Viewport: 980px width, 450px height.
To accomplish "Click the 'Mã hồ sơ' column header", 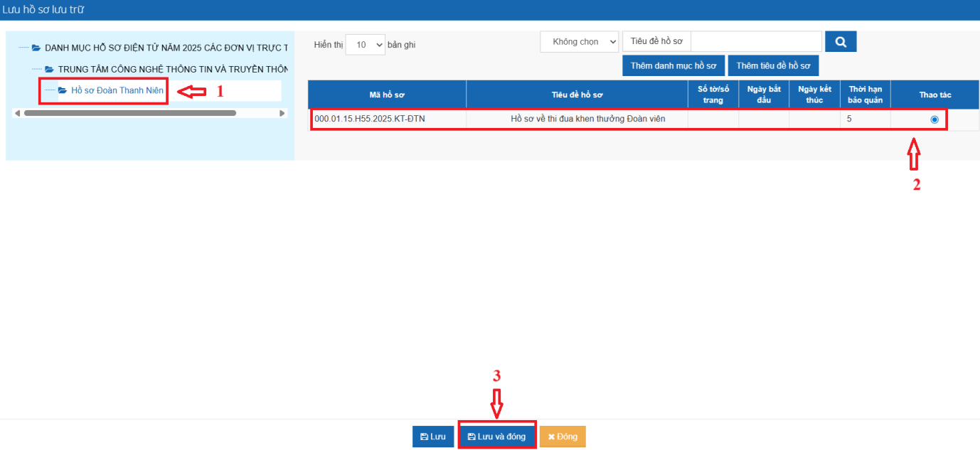I will (x=387, y=95).
